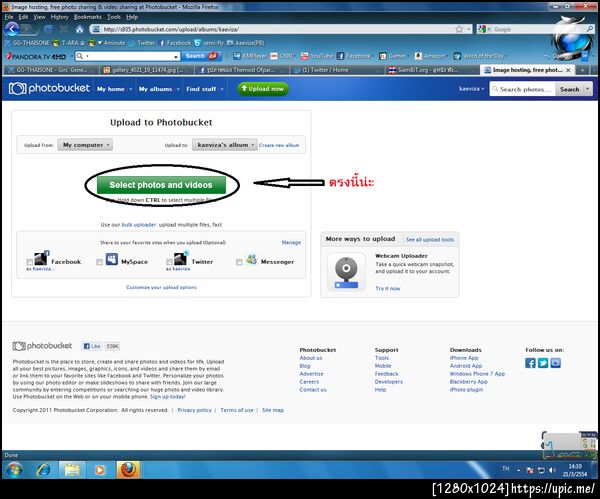Click the MySpace share icon
Image resolution: width=600 pixels, height=499 pixels.
pyautogui.click(x=111, y=259)
